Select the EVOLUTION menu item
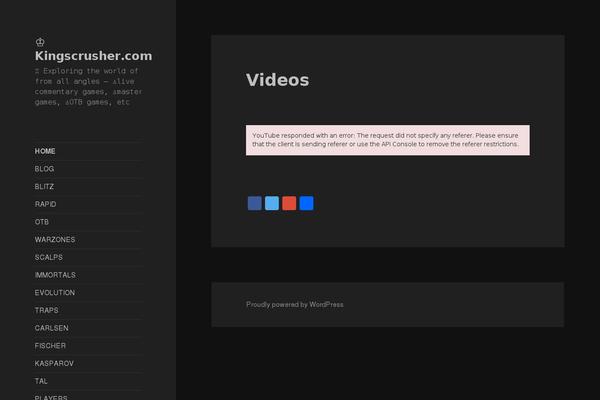The height and width of the screenshot is (400, 600). 55,292
